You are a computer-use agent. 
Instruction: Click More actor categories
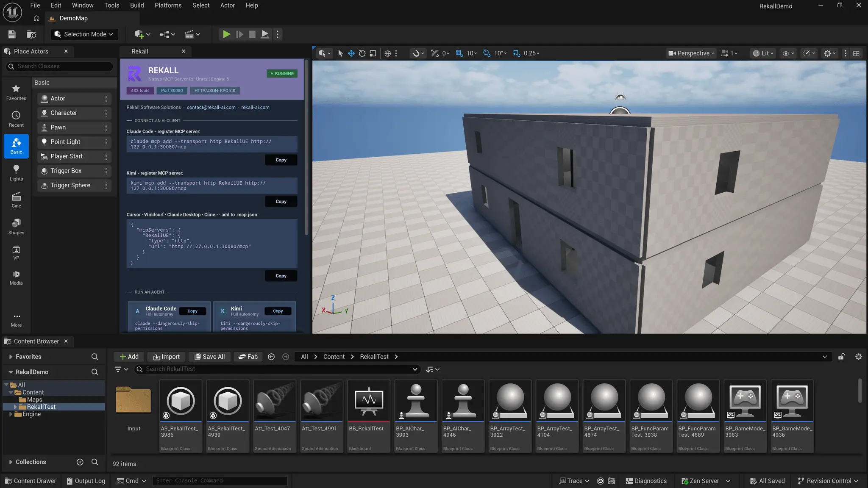pyautogui.click(x=16, y=320)
